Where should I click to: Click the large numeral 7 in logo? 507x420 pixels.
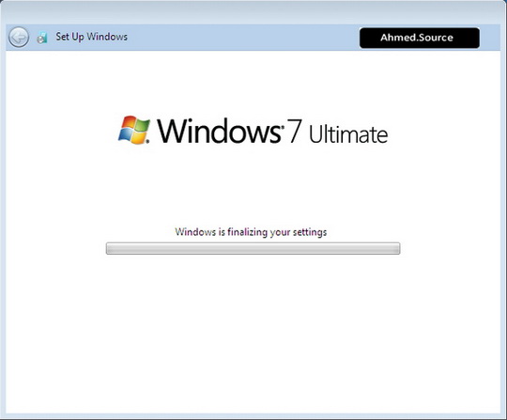[x=295, y=131]
